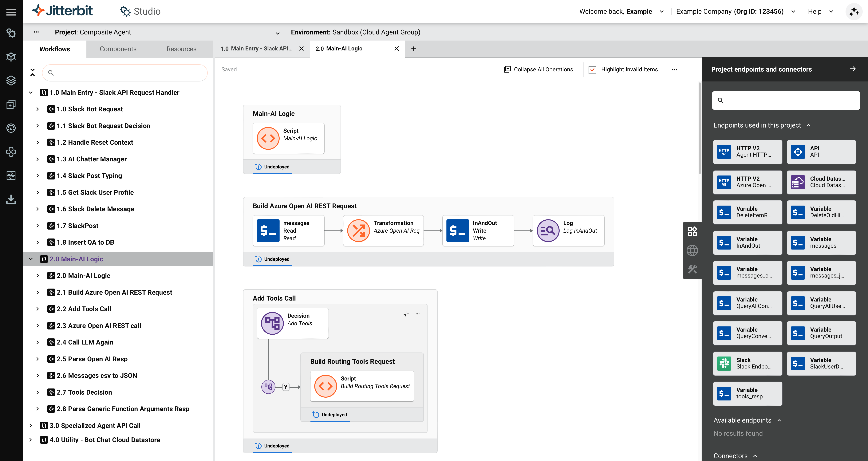Select the Log InAndOut step icon

tap(548, 231)
